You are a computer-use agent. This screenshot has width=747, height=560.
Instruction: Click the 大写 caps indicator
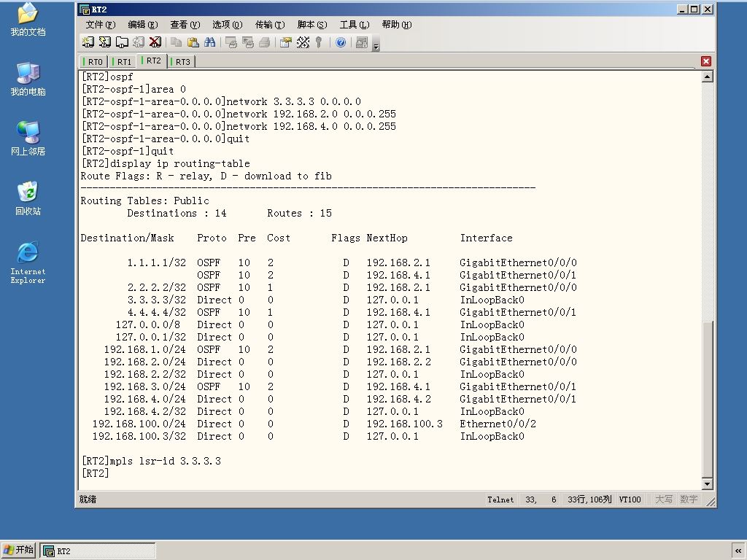coord(664,499)
